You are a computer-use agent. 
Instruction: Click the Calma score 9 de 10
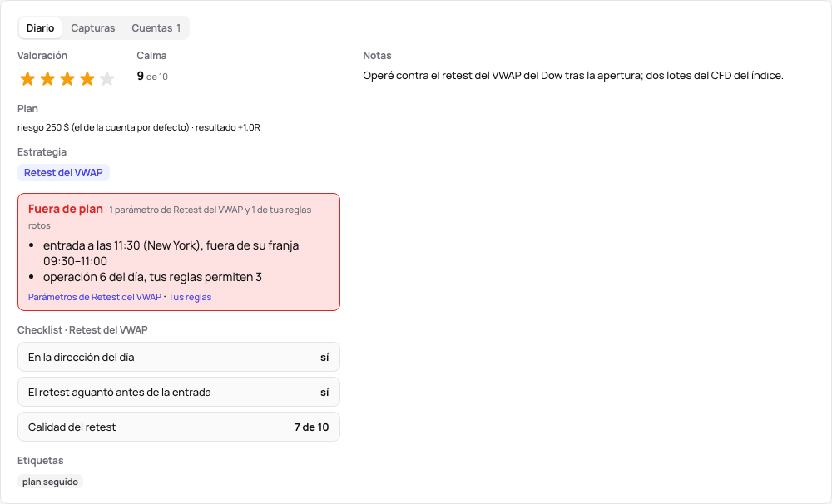point(152,77)
